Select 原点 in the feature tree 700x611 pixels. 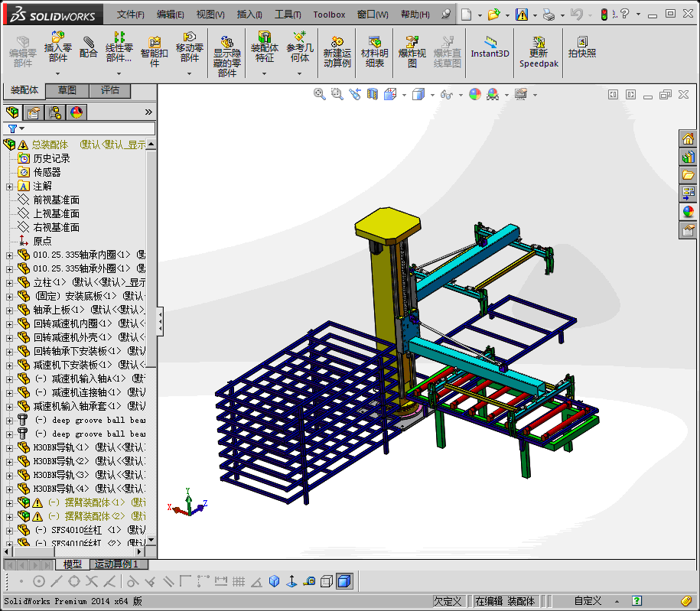click(x=42, y=241)
